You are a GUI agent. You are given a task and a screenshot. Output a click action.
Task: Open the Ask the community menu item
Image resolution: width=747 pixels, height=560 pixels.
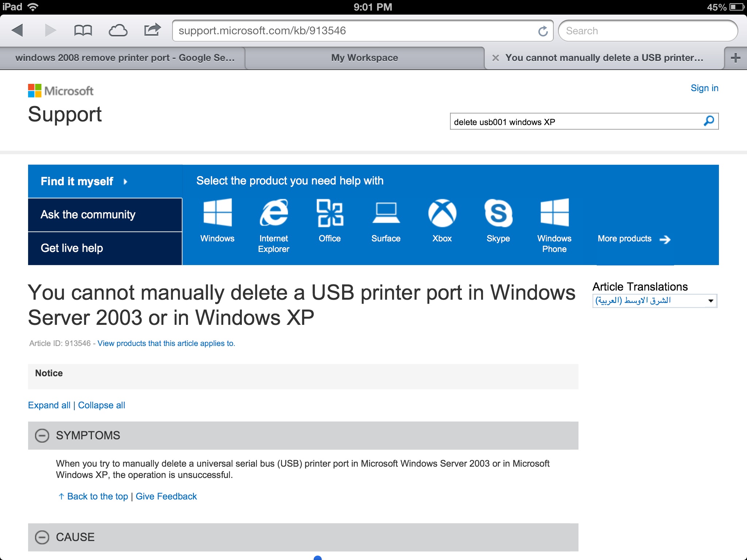pos(105,215)
